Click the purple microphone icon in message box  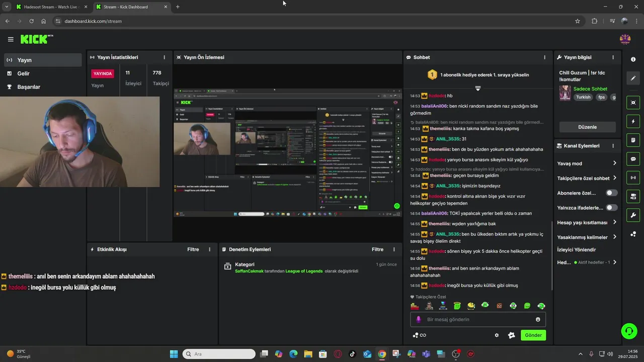[x=419, y=319]
